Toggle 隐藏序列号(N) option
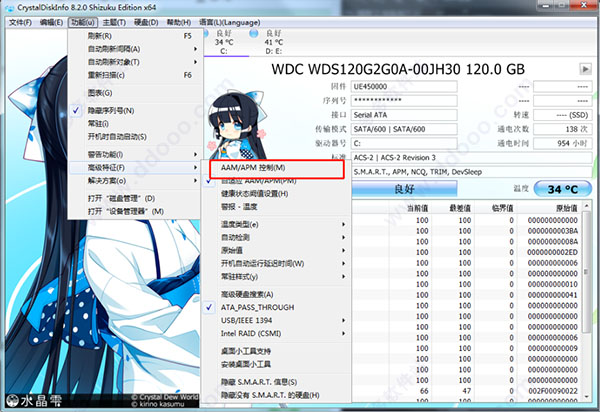 click(x=111, y=111)
